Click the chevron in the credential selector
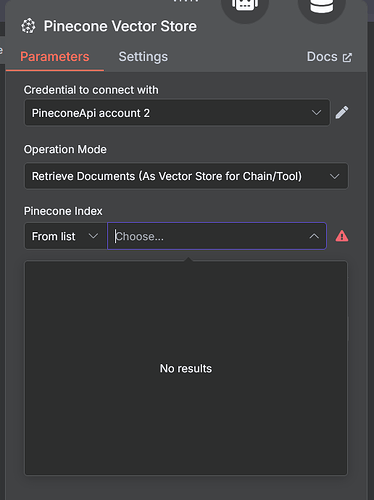 pos(316,113)
